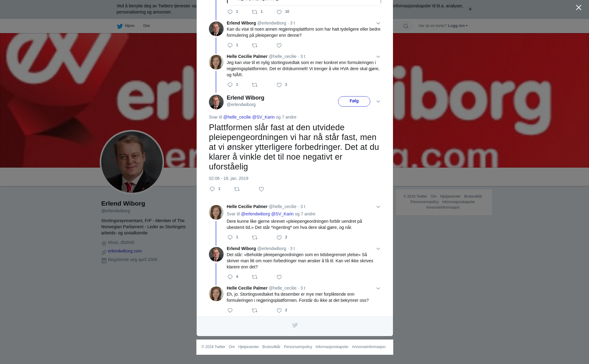589x364 pixels.
Task: Retweet the tweet about regjeringsplattform pleiepenger
Action: tap(255, 45)
